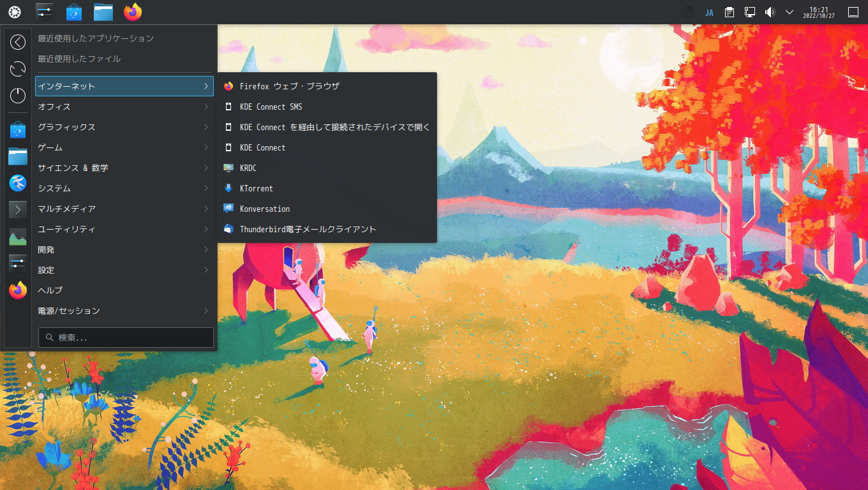This screenshot has width=868, height=490.
Task: Select 最近使用したアプリケーション entry
Action: (x=124, y=38)
